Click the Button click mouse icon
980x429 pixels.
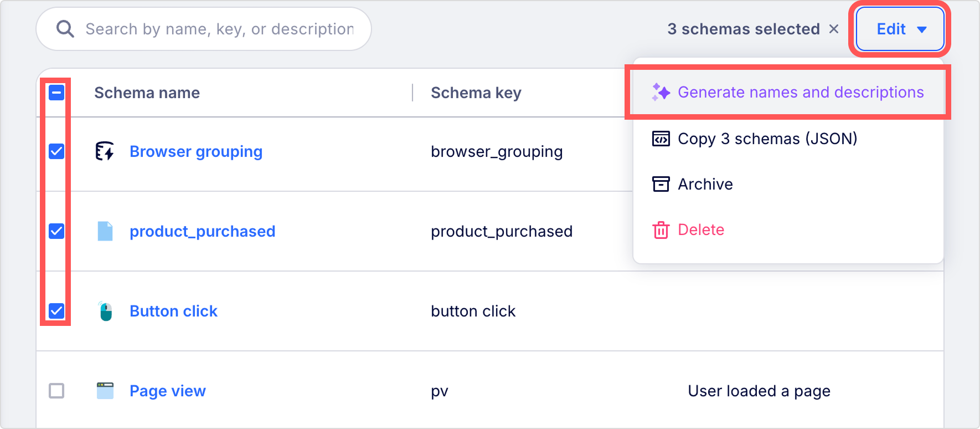(x=105, y=311)
